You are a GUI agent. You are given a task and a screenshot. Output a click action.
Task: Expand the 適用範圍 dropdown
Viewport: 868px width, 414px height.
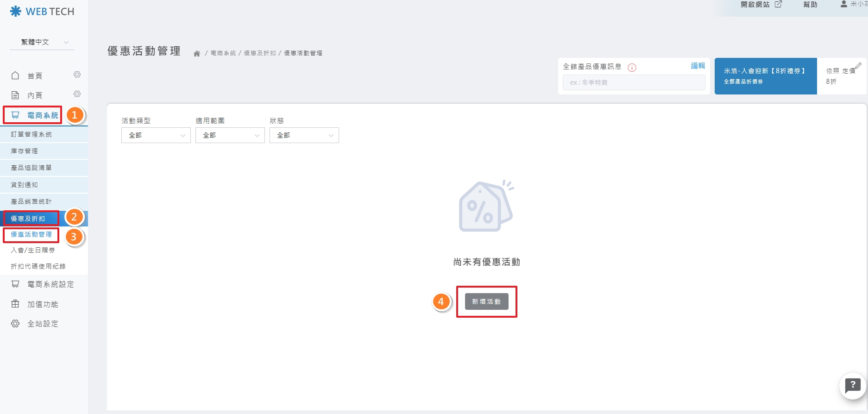[x=230, y=135]
